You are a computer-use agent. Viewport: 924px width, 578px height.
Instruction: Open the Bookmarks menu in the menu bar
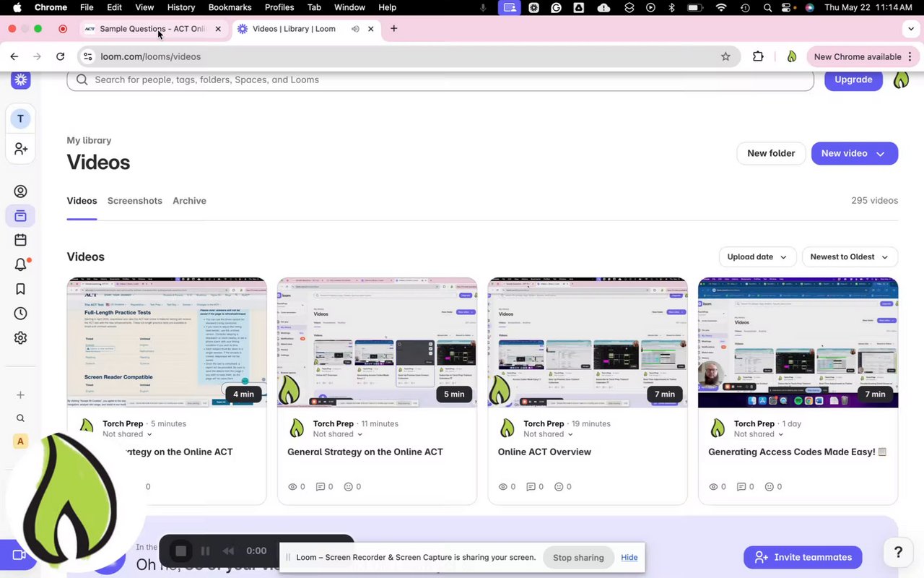tap(230, 7)
